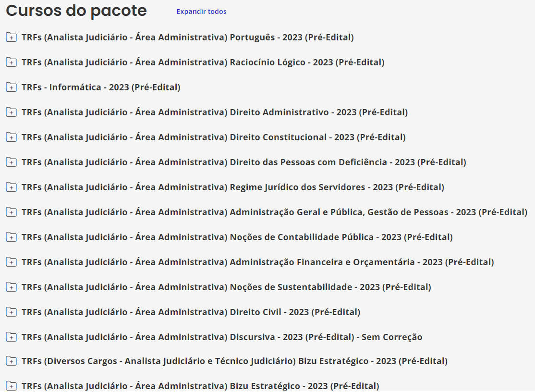This screenshot has width=535, height=392.
Task: Expand Administração Financeira e Orçamentária course
Action: click(257, 262)
